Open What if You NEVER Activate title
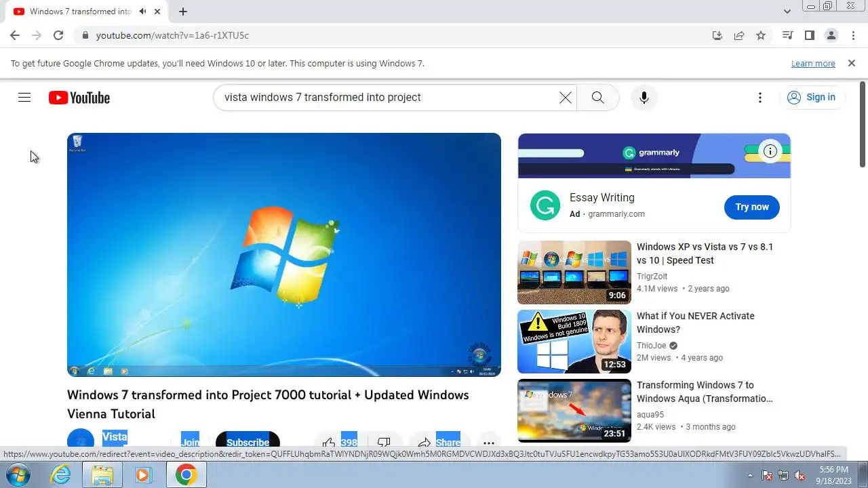Screen dimensions: 868x488 (x=695, y=323)
